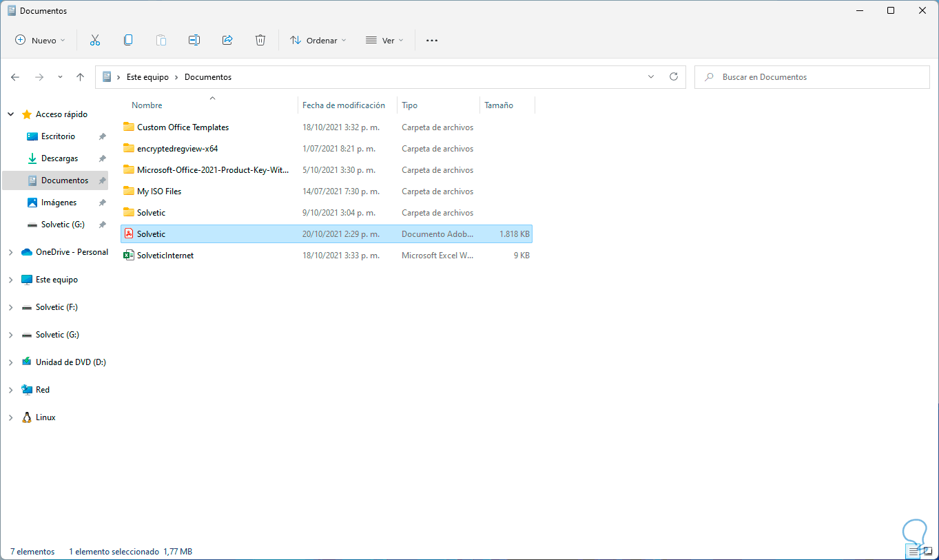The height and width of the screenshot is (560, 939).
Task: Click the folder icon of My ISO Files
Action: click(x=128, y=191)
